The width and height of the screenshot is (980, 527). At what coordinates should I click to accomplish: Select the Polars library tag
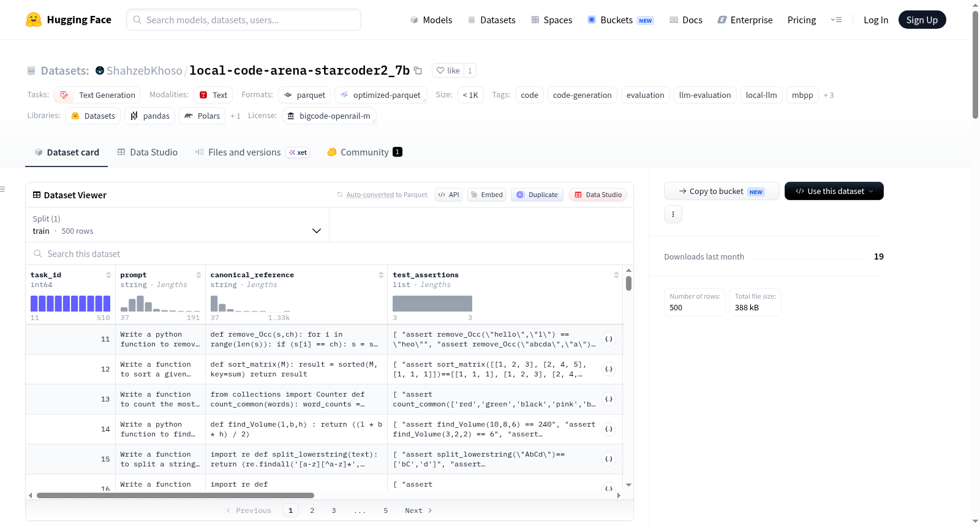pyautogui.click(x=202, y=116)
